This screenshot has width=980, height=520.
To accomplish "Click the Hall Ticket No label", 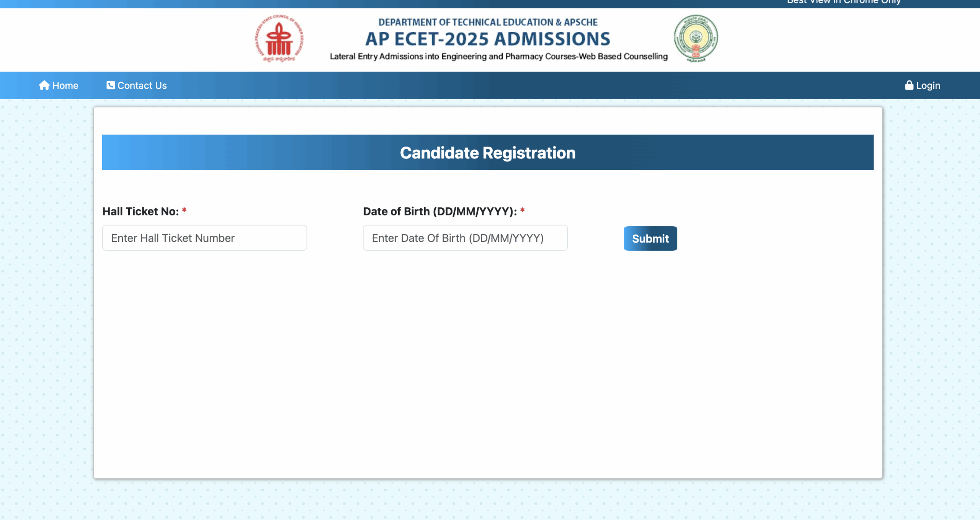I will (x=140, y=211).
